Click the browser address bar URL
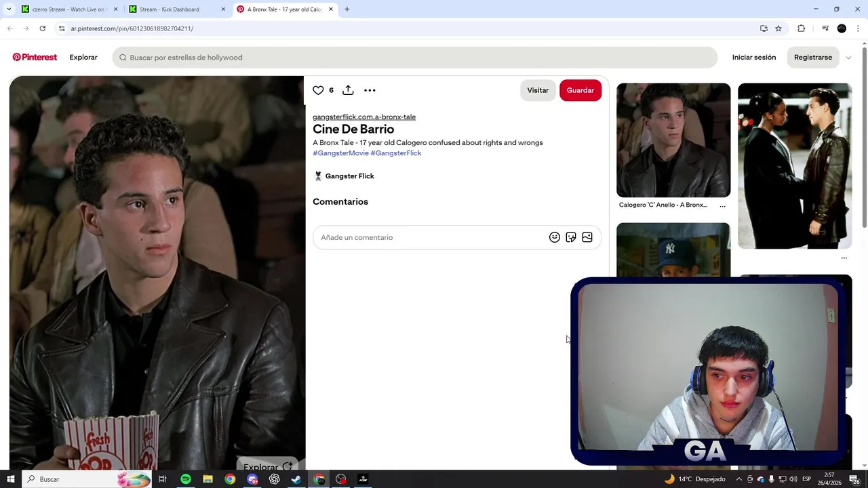Viewport: 868px width, 488px height. pos(132,28)
